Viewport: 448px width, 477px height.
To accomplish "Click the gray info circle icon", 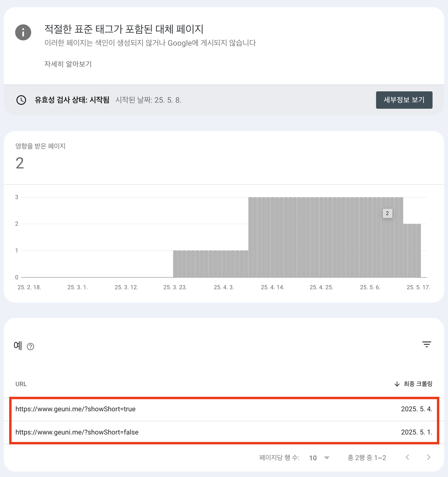I will tap(23, 32).
